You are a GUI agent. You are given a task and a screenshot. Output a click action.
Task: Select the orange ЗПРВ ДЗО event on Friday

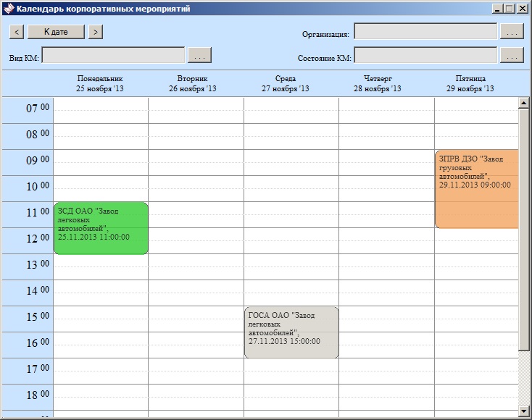tap(477, 189)
